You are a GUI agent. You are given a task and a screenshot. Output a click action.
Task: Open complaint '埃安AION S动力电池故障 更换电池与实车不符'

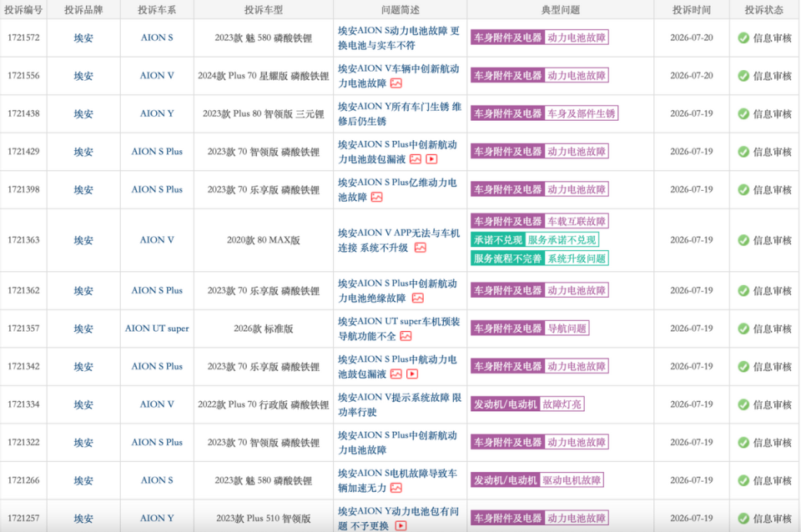click(x=399, y=38)
